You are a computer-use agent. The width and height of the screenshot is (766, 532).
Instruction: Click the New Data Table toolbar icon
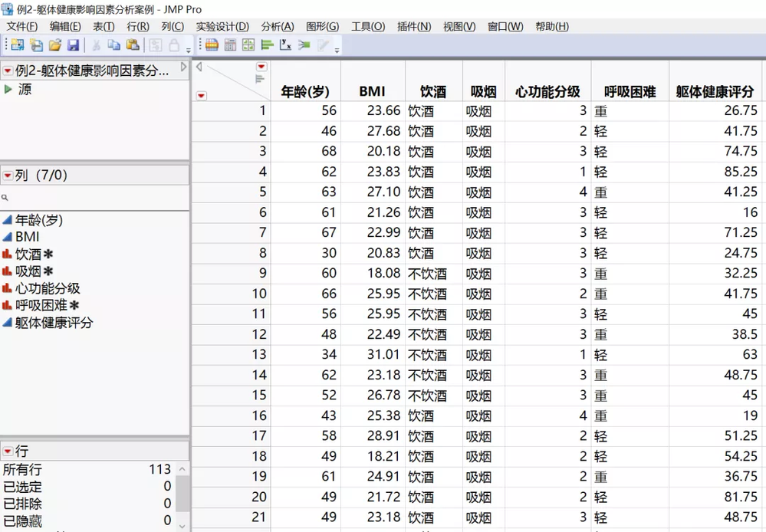(x=19, y=46)
